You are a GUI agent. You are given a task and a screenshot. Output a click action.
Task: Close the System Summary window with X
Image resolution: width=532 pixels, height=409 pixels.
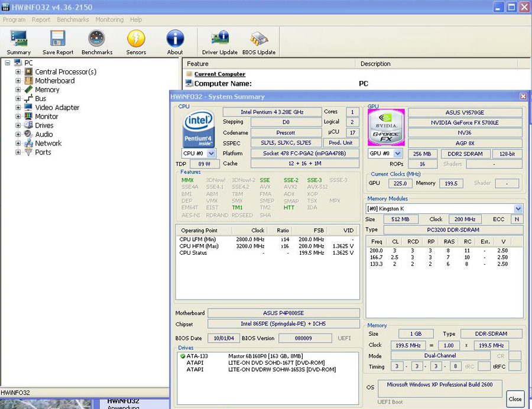[x=523, y=97]
